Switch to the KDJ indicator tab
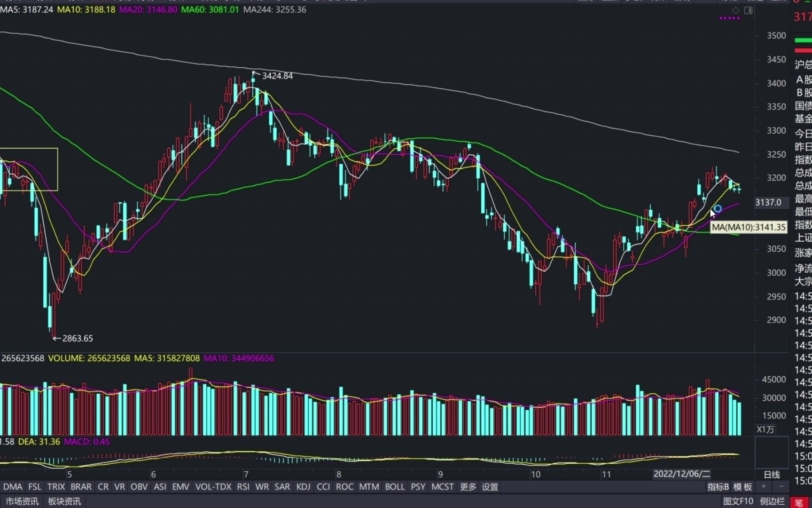Viewport: 812px width, 508px height. [304, 487]
